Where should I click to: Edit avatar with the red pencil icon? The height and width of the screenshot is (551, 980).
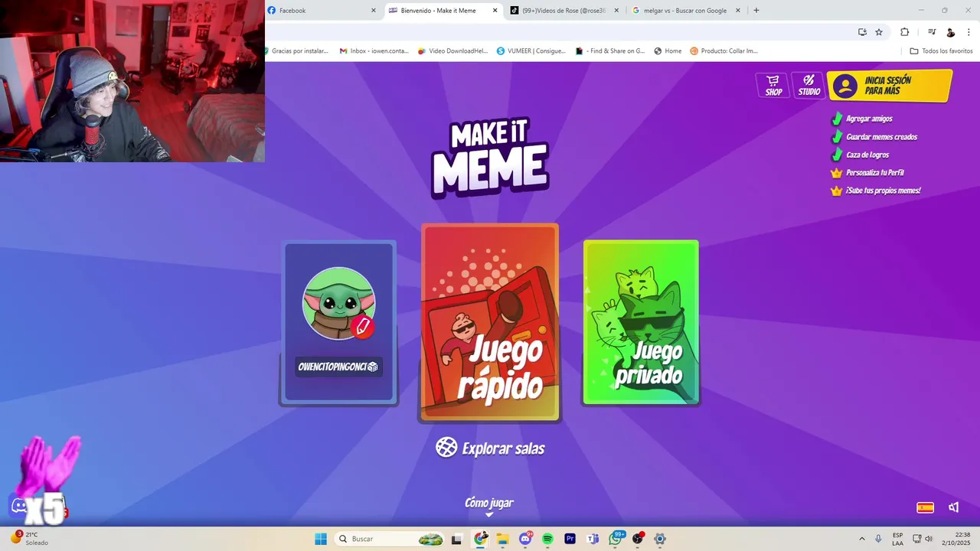click(x=363, y=328)
